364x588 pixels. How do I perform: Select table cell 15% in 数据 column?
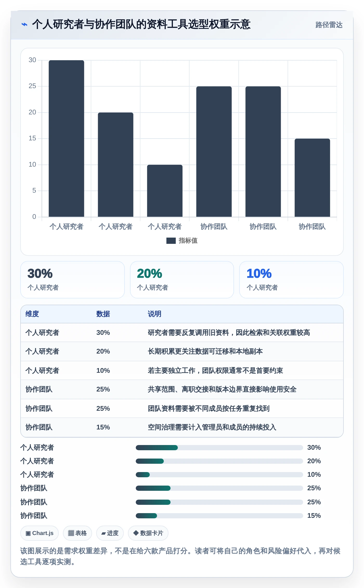[x=103, y=427]
